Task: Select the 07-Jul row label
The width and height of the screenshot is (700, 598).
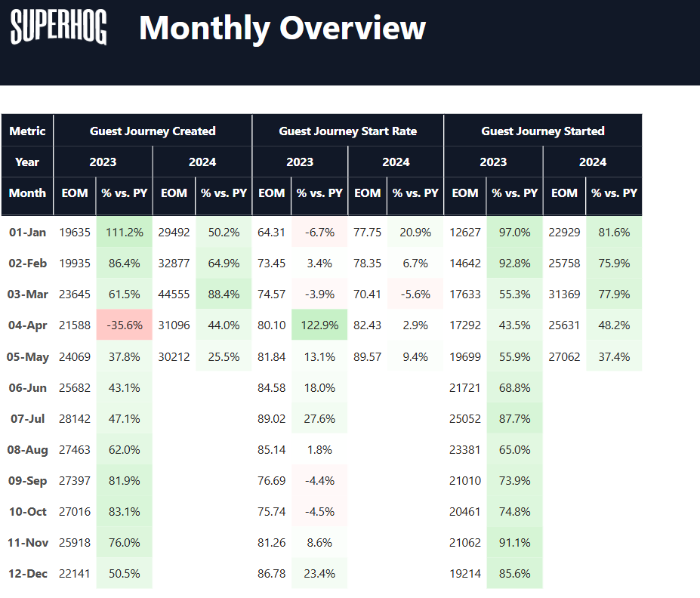Action: 28,418
